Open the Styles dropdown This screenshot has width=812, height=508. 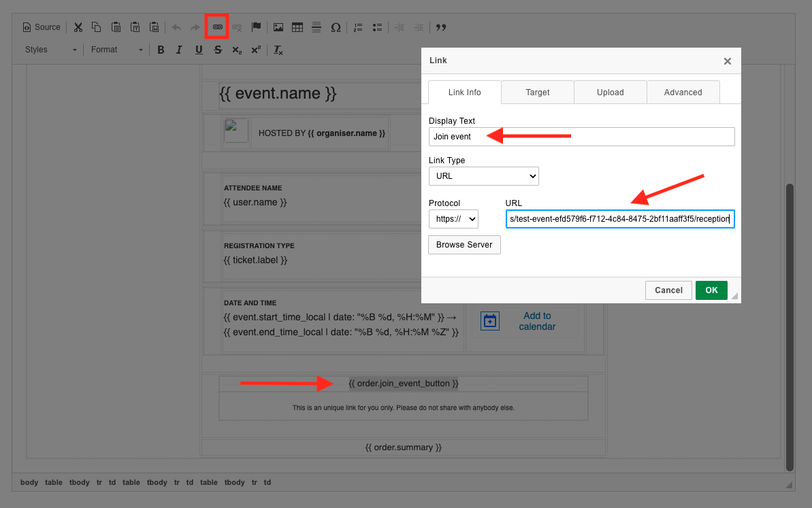pos(50,49)
